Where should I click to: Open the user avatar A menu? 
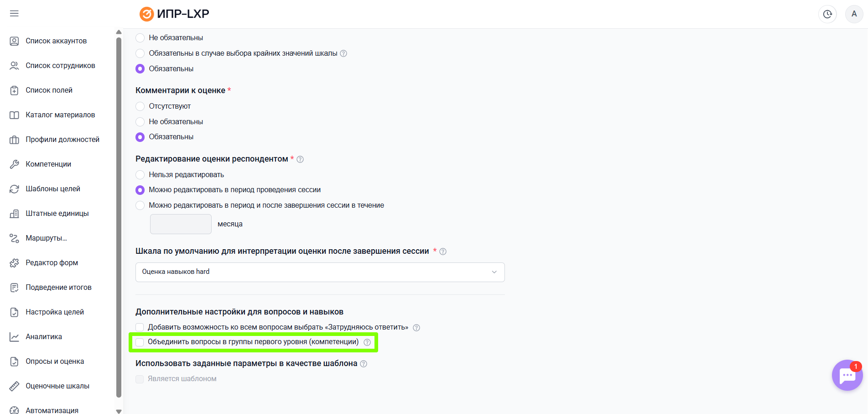pyautogui.click(x=854, y=14)
